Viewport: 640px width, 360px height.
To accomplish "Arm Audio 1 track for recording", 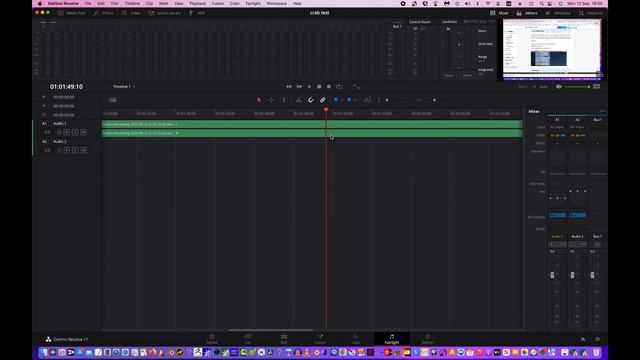I will click(x=67, y=132).
